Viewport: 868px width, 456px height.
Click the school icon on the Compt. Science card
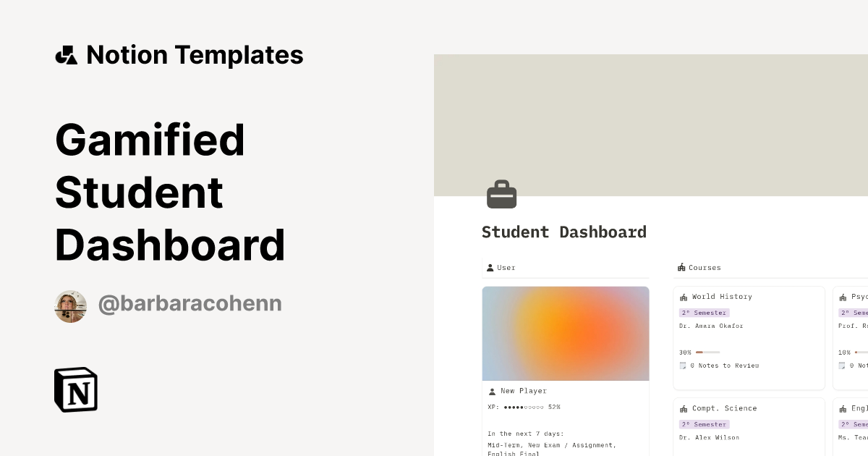(683, 408)
